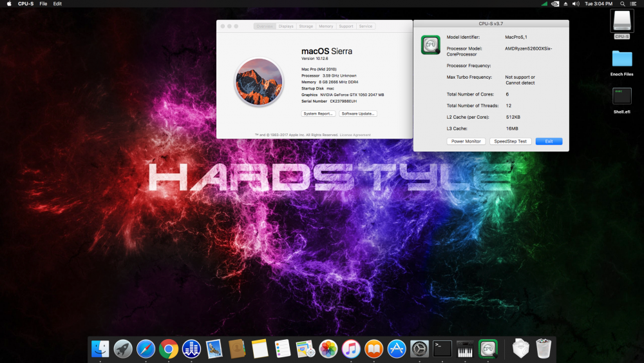Open Enoch Files folder on desktop

622,59
